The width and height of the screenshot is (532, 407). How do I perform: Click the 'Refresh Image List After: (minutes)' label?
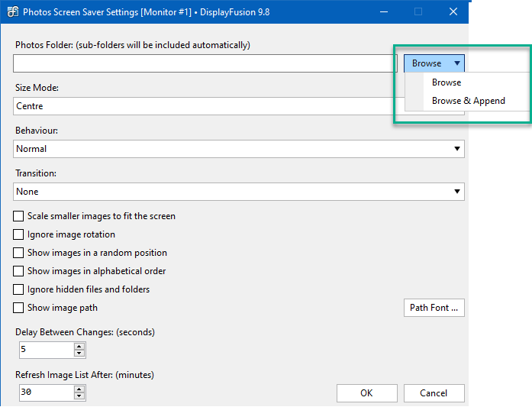click(85, 375)
